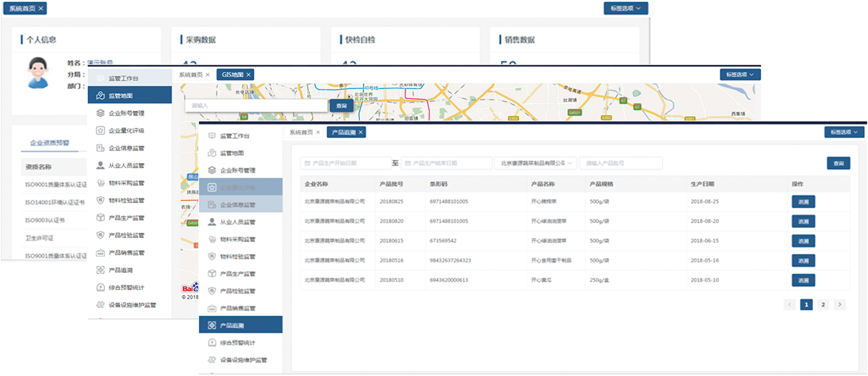Select the GIS地图 tab

(232, 74)
